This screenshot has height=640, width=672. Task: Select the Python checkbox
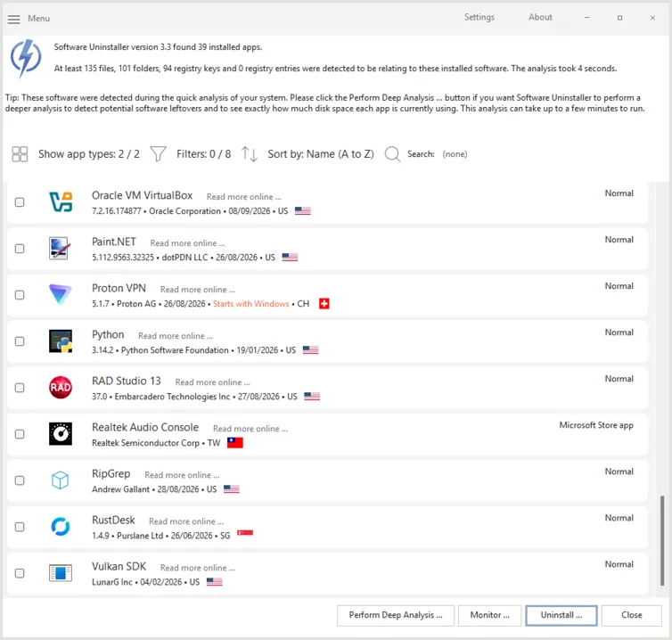click(x=20, y=341)
